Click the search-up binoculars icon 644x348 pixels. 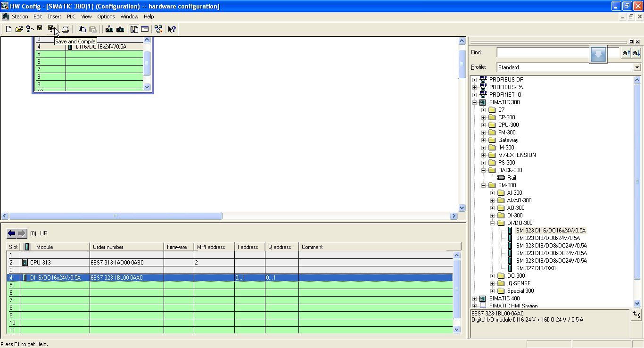coord(627,53)
